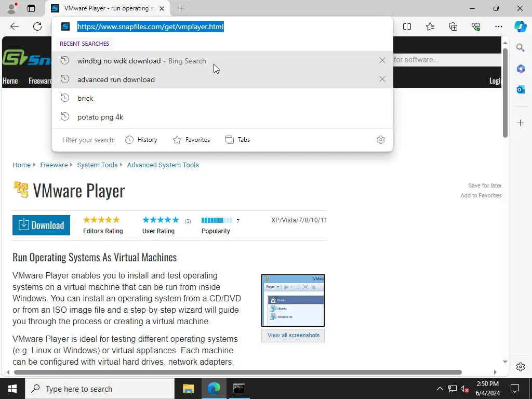Click scroll down arrow on vertical scrollbar

pos(505,362)
